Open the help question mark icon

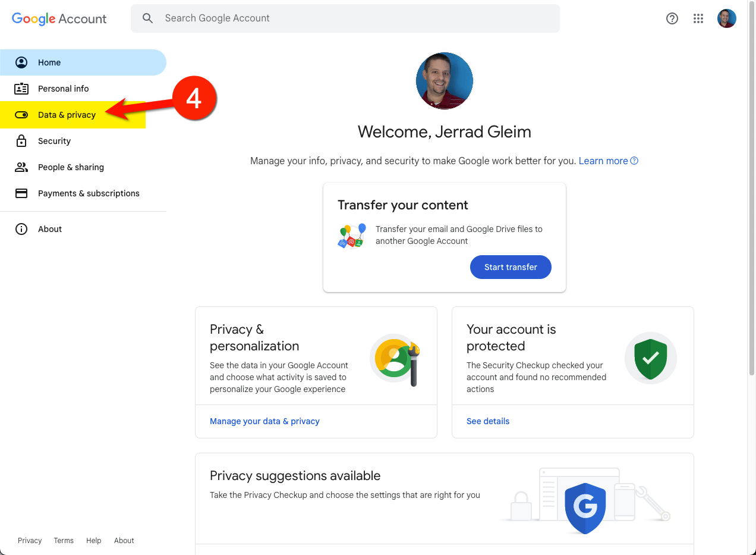pyautogui.click(x=672, y=18)
